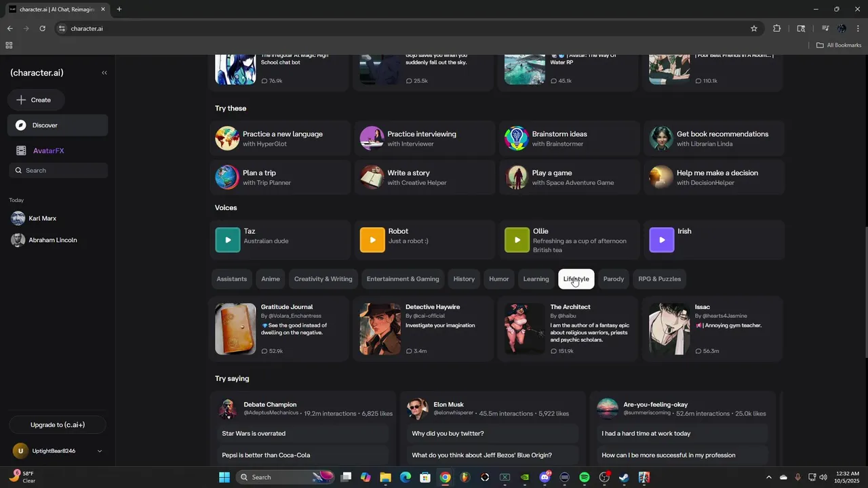Select the Assistants category tab
Image resolution: width=868 pixels, height=488 pixels.
(232, 279)
